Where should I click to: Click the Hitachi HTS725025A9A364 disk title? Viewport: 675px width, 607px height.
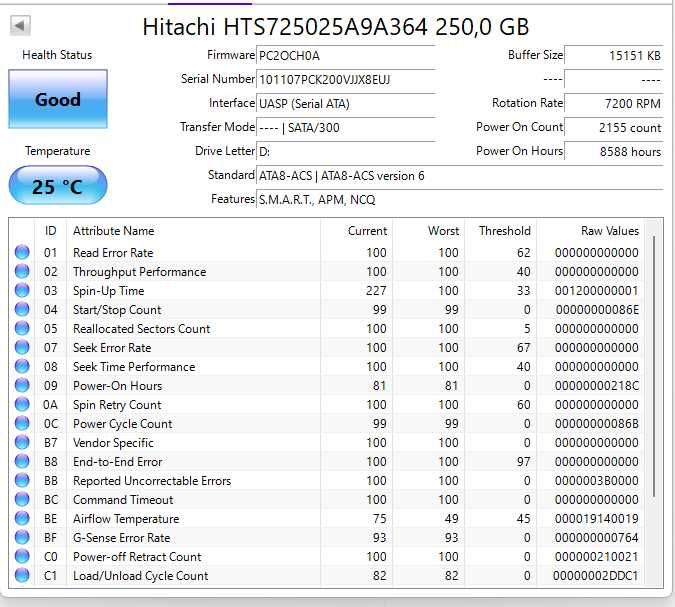(336, 27)
